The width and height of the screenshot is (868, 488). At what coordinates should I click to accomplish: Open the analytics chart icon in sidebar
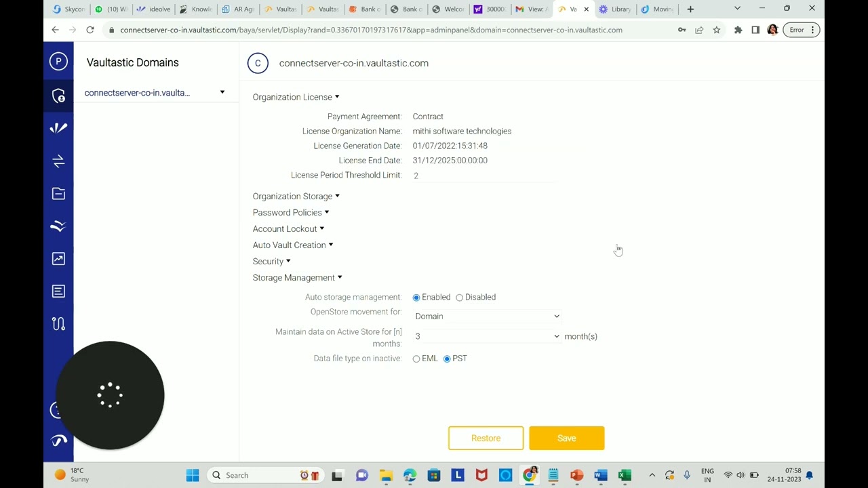pyautogui.click(x=58, y=258)
